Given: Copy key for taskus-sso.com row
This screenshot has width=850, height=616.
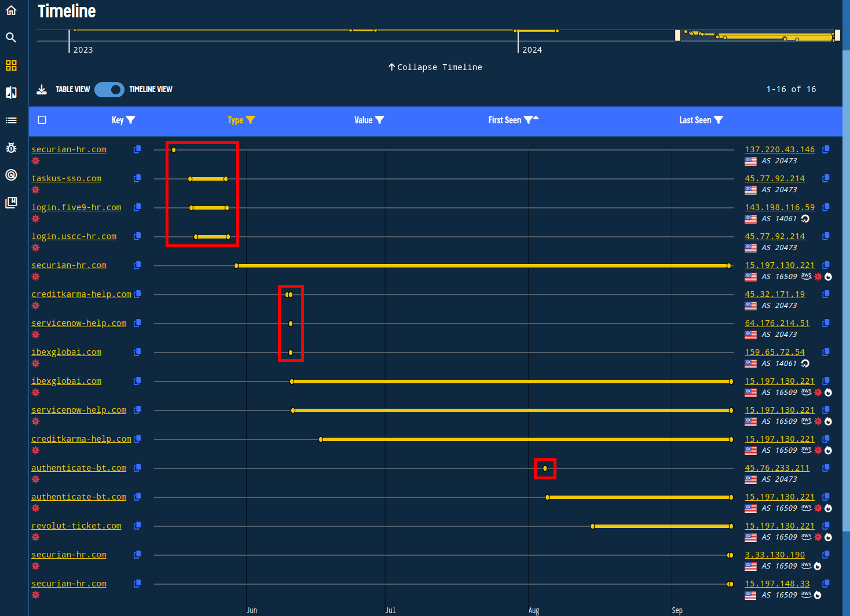Looking at the screenshot, I should 137,178.
